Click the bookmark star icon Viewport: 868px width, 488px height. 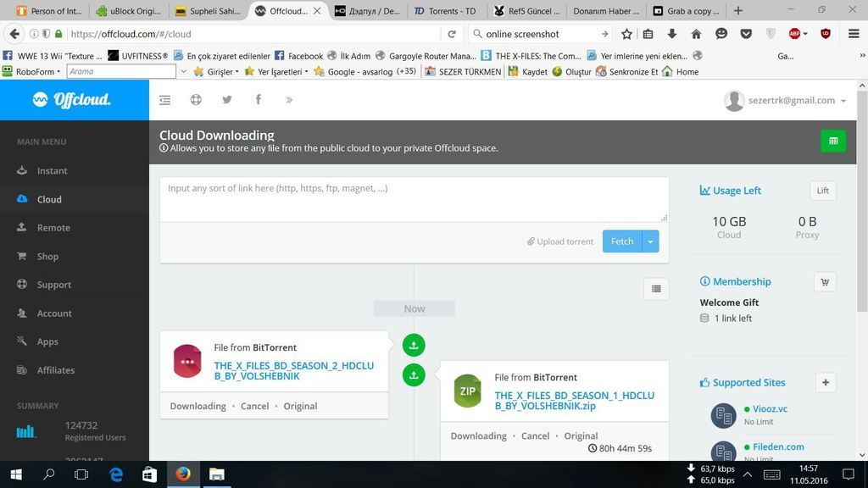[626, 34]
